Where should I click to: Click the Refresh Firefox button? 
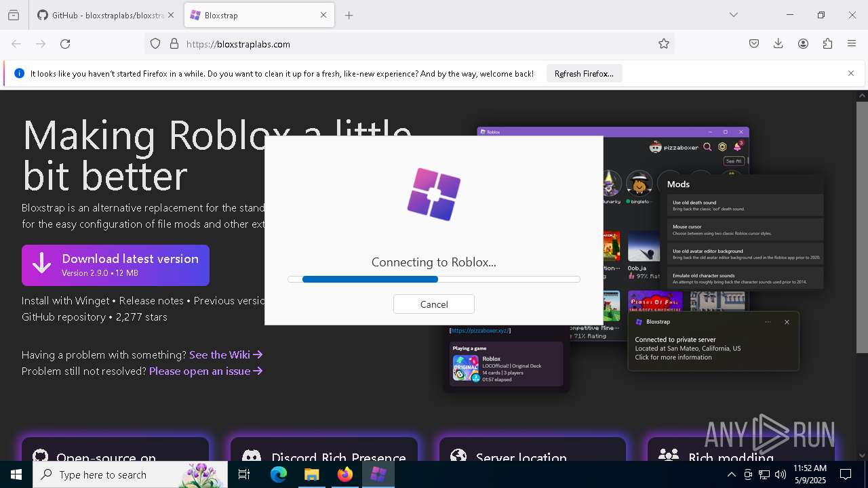pyautogui.click(x=584, y=74)
